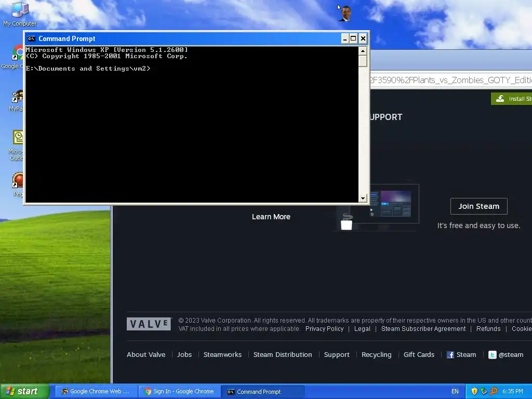The image size is (532, 399).
Task: Click the Command Prompt scrollbar thumb
Action: tap(363, 61)
